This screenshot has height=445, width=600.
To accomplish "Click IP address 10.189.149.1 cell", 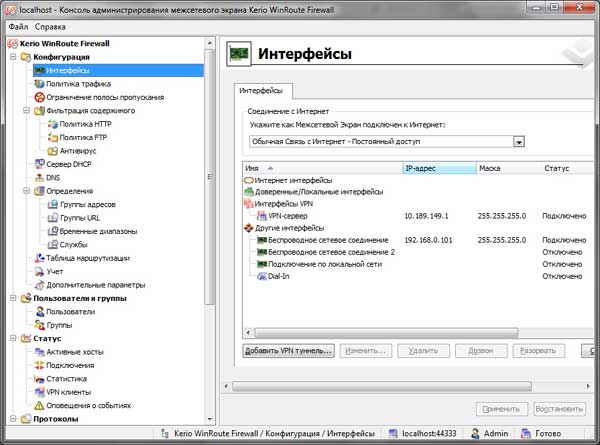I will click(x=426, y=216).
